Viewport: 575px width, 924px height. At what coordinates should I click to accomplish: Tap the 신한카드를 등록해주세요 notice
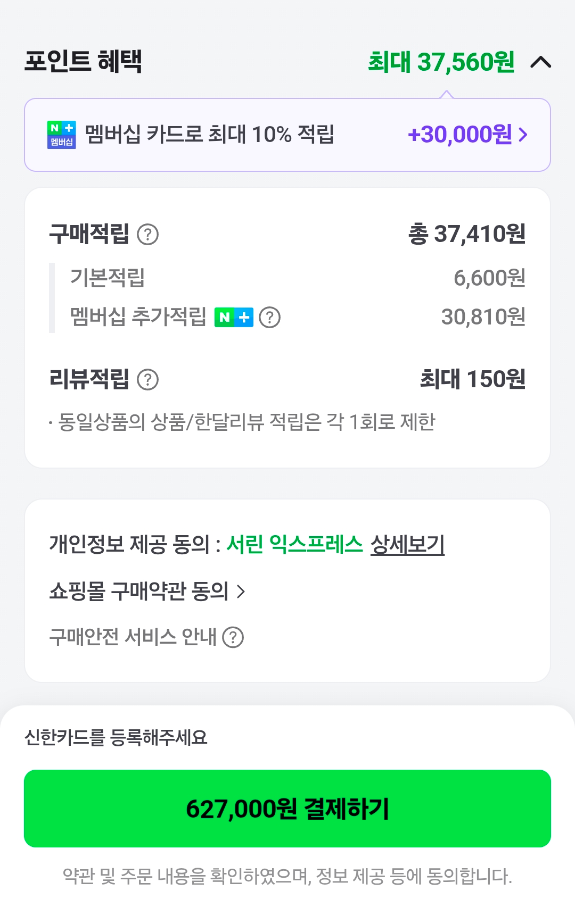point(116,738)
